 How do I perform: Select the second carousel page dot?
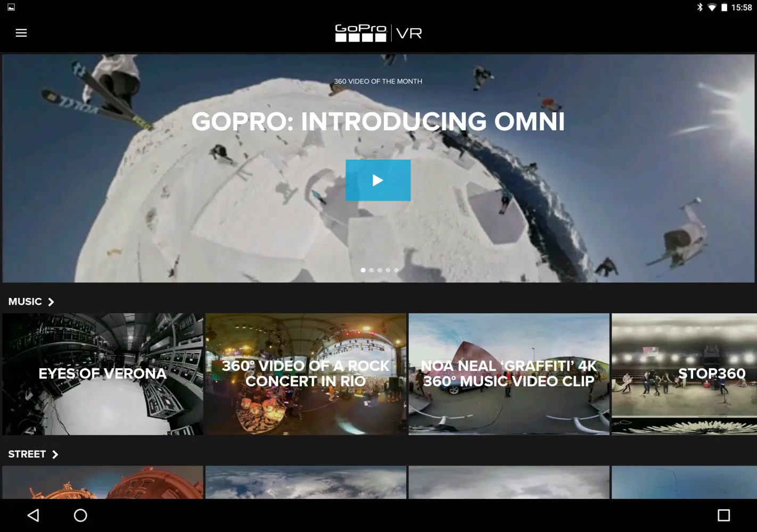tap(372, 270)
